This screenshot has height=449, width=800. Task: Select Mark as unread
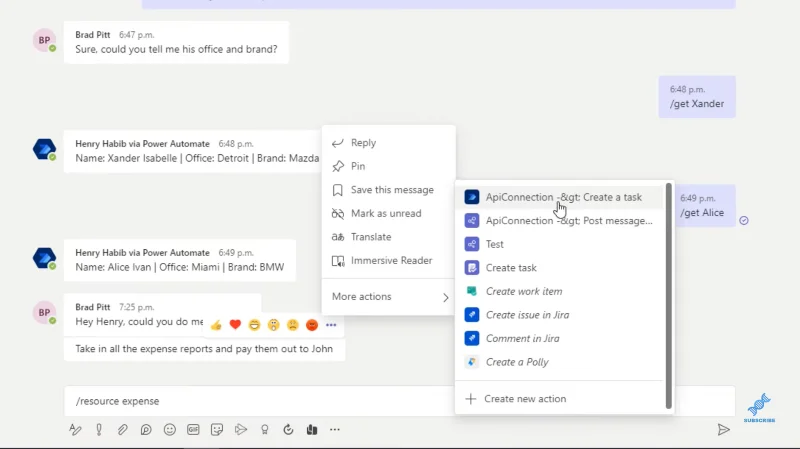388,213
